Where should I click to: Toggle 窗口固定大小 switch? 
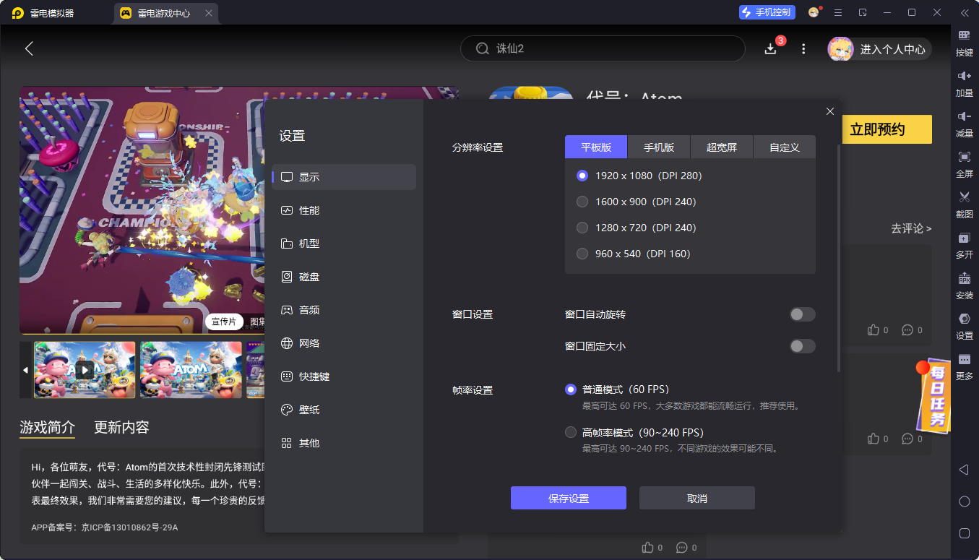pyautogui.click(x=802, y=346)
